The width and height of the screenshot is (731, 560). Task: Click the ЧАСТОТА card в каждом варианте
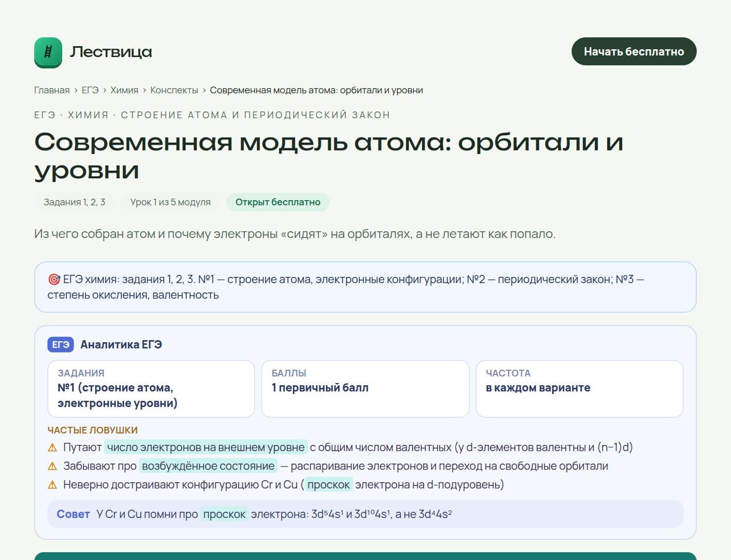point(580,389)
